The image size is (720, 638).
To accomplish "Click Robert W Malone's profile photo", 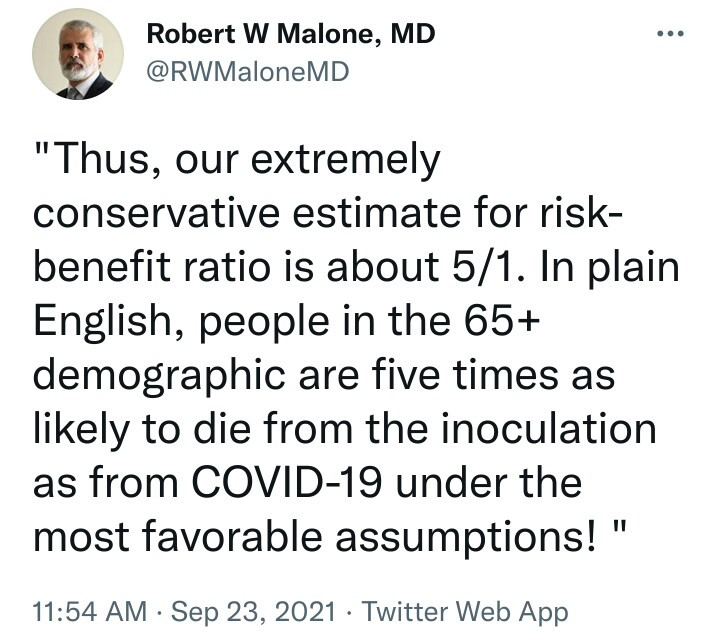I will (78, 58).
